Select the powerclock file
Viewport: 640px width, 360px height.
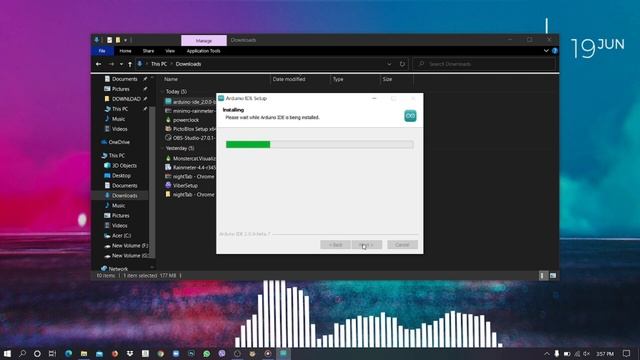pyautogui.click(x=186, y=120)
